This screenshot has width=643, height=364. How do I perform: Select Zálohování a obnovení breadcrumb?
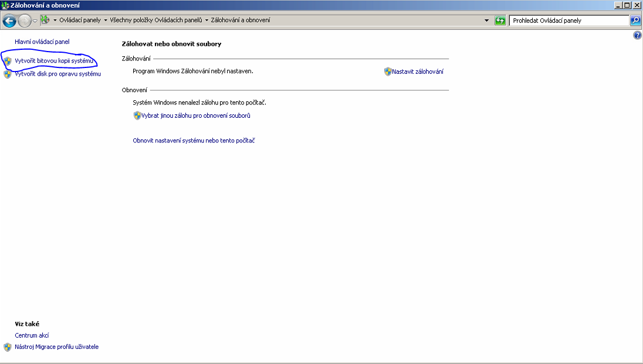click(x=241, y=20)
